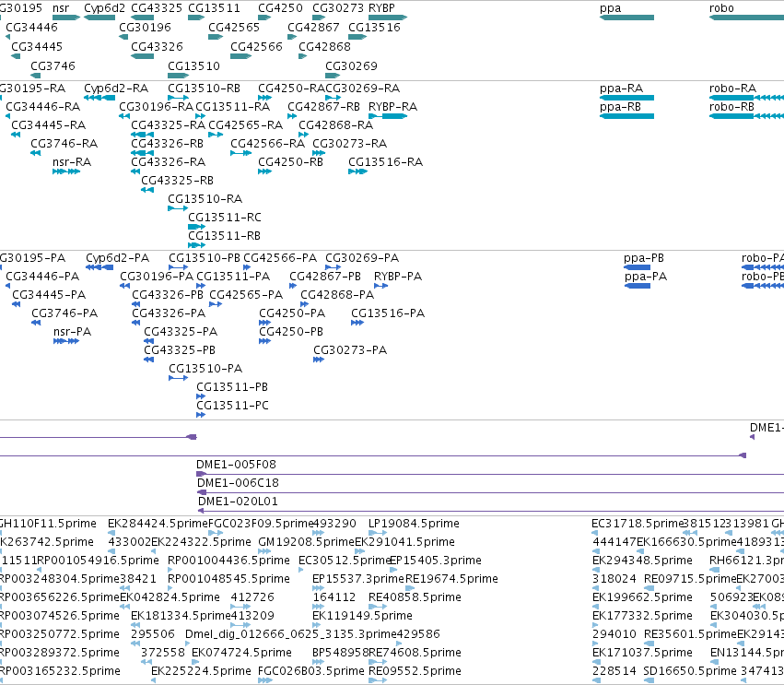
Task: Click transcript CG13511-RC
Action: coord(225,218)
